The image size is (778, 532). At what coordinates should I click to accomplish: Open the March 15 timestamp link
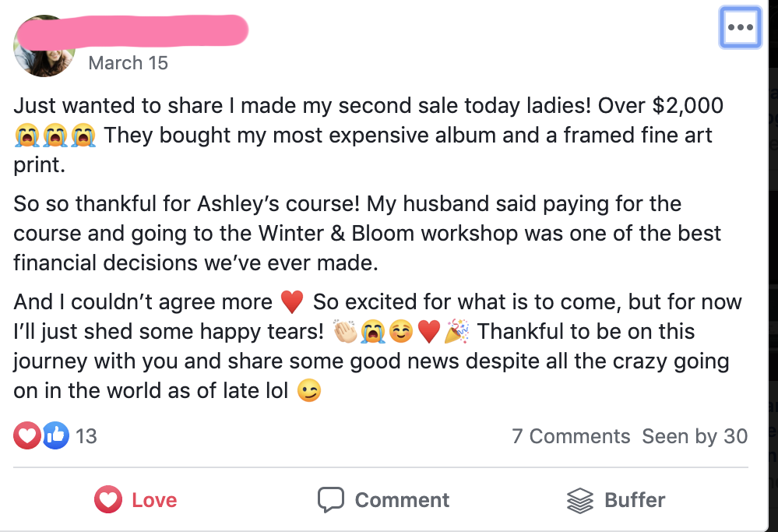(128, 63)
